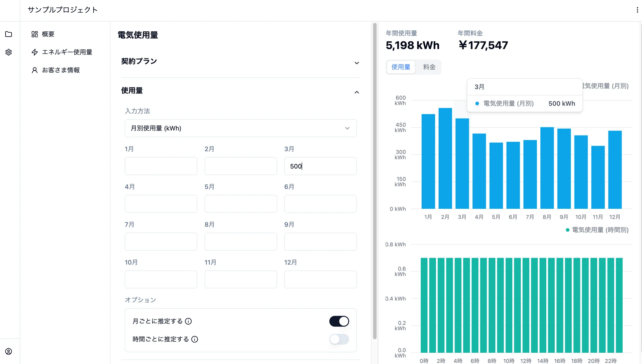Open the folder icon in left rail
642x364 pixels.
[9, 34]
